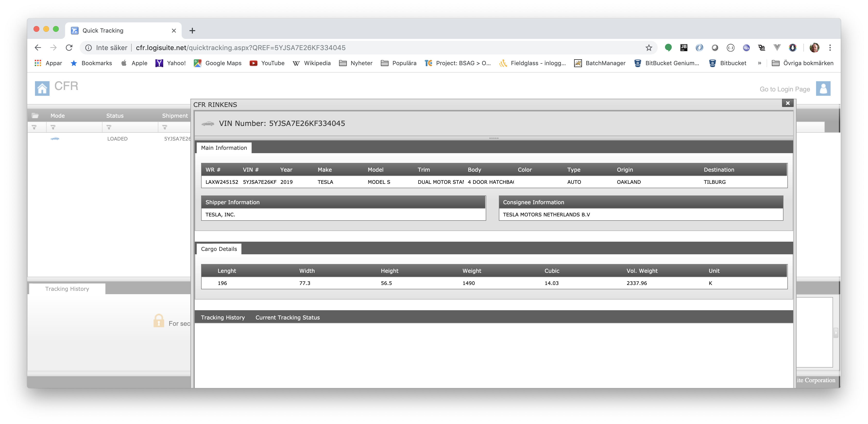
Task: Click the car mode icon in LOADED row
Action: coord(55,139)
